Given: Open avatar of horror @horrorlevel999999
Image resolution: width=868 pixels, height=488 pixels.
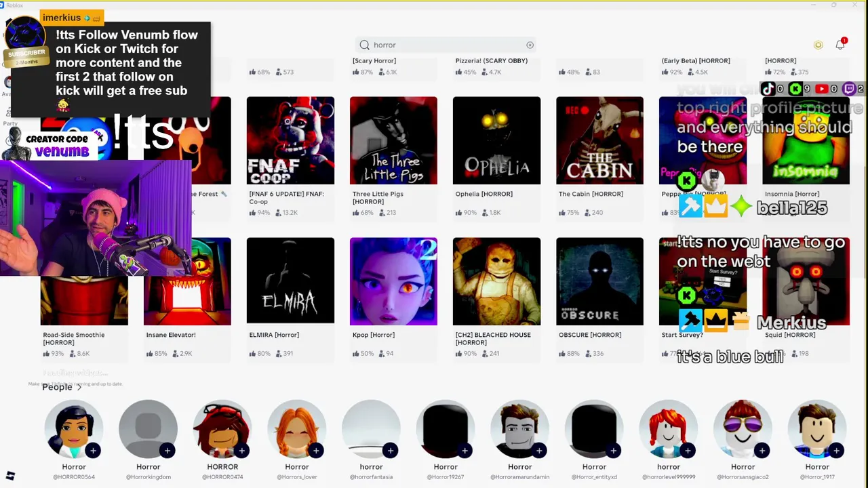Looking at the screenshot, I should tap(668, 430).
